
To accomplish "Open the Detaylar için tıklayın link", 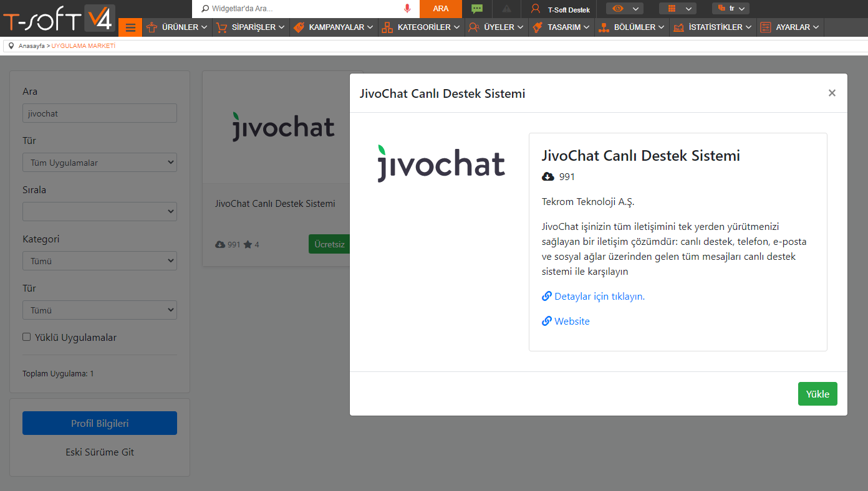I will (599, 297).
